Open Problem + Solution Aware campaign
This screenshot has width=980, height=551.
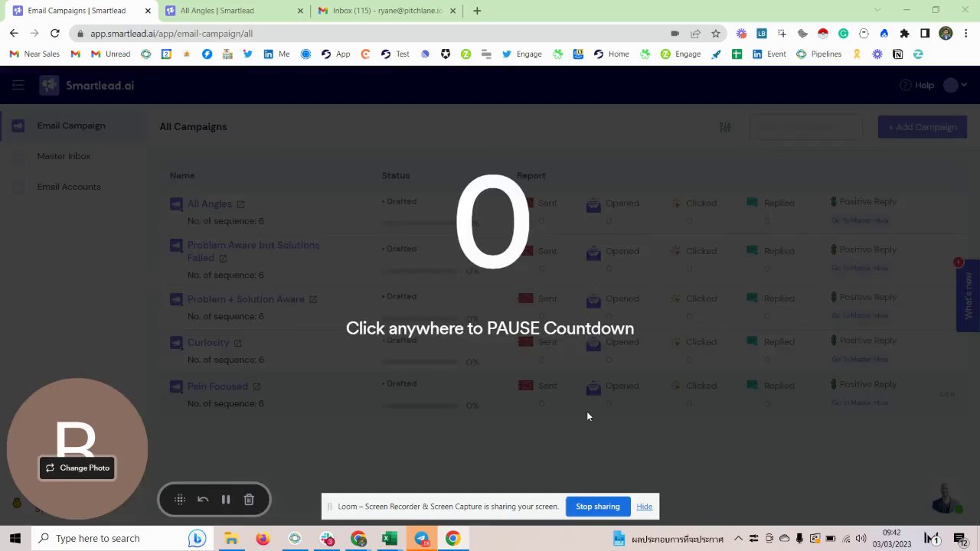click(x=246, y=299)
